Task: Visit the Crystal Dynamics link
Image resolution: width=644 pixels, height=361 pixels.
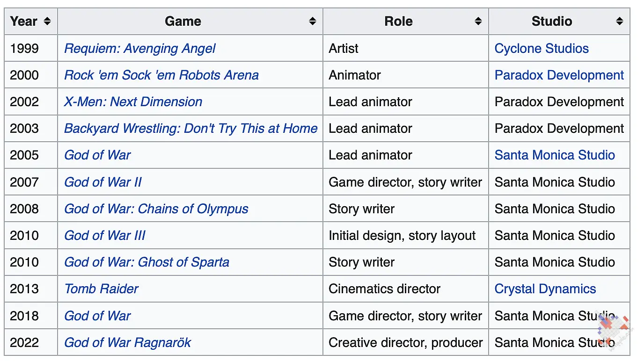Action: pos(545,289)
